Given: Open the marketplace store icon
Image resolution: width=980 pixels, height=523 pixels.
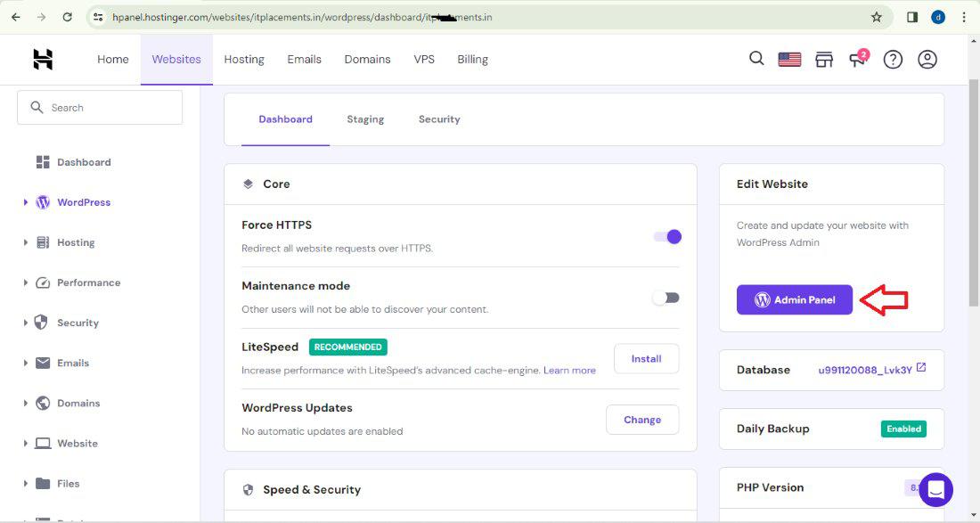Looking at the screenshot, I should click(824, 60).
